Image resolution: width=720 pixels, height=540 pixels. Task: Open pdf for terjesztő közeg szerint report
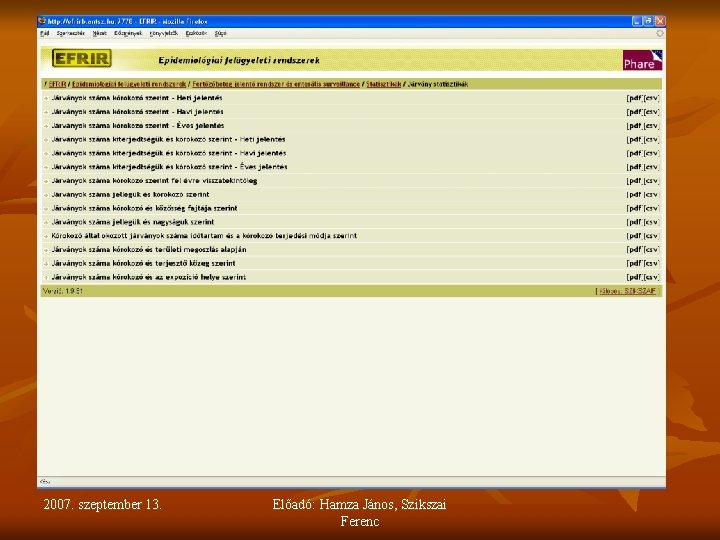[x=634, y=263]
